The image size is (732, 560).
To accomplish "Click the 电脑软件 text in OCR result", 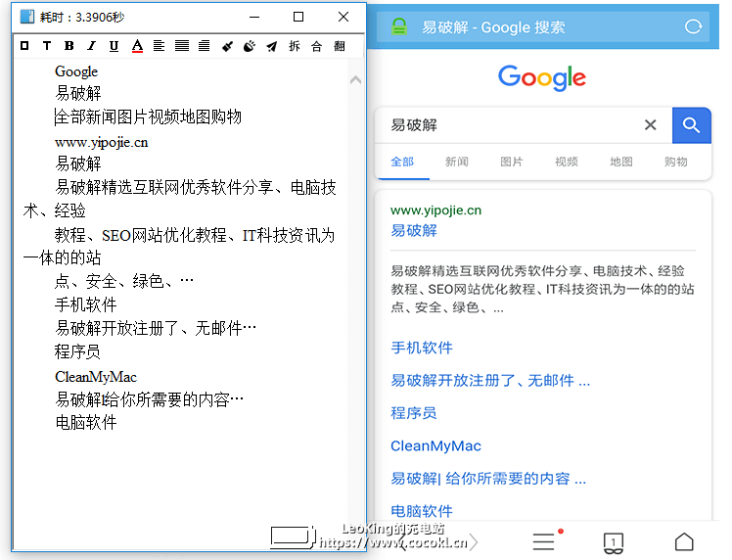I will pos(86,423).
